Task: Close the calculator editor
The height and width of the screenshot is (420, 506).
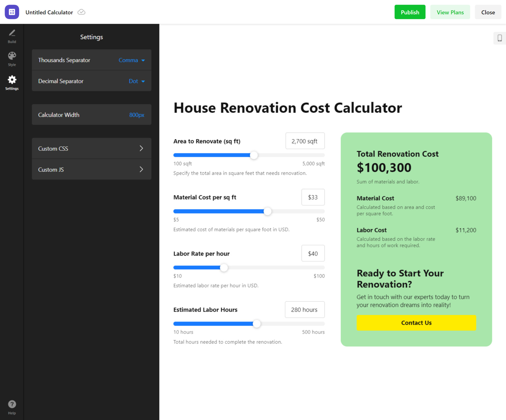Action: pyautogui.click(x=488, y=12)
